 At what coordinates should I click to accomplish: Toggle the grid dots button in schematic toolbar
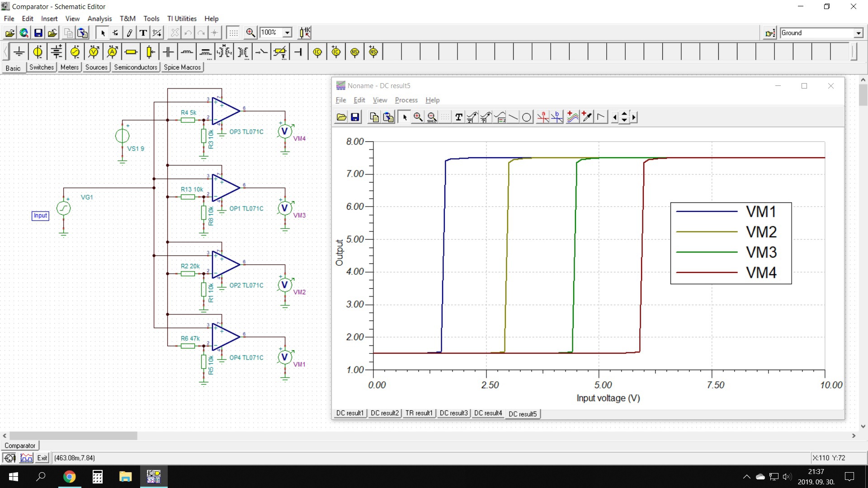click(233, 33)
